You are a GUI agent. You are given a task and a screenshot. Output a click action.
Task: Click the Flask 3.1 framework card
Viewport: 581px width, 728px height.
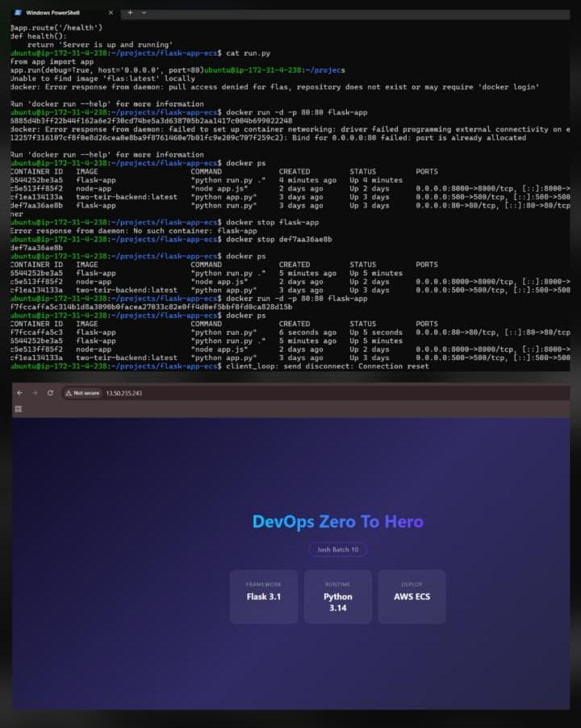point(264,596)
